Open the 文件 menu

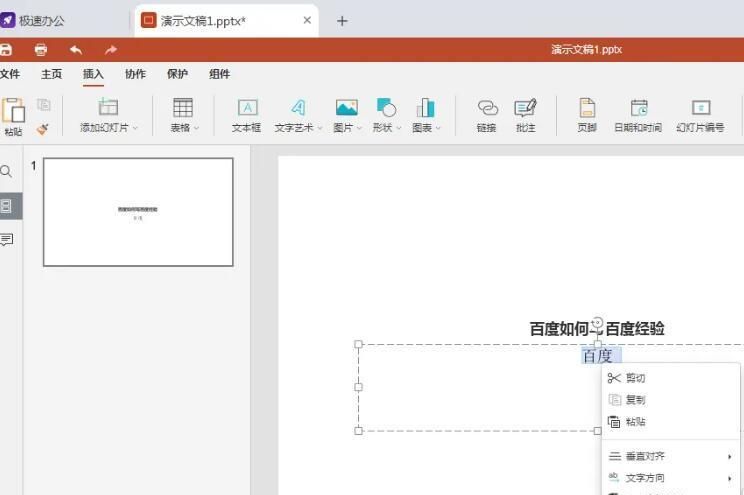9,74
